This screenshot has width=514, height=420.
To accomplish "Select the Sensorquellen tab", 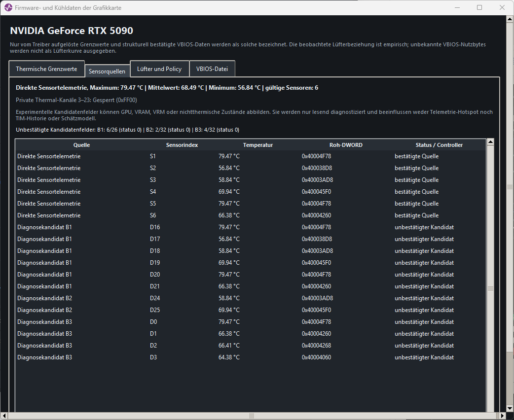I will 107,71.
